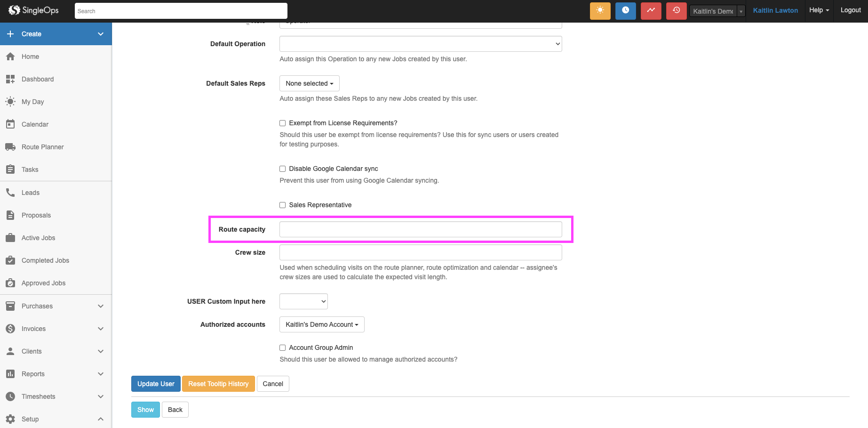Click the Calendar icon in sidebar
Screen dimensions: 868x428
click(x=10, y=124)
